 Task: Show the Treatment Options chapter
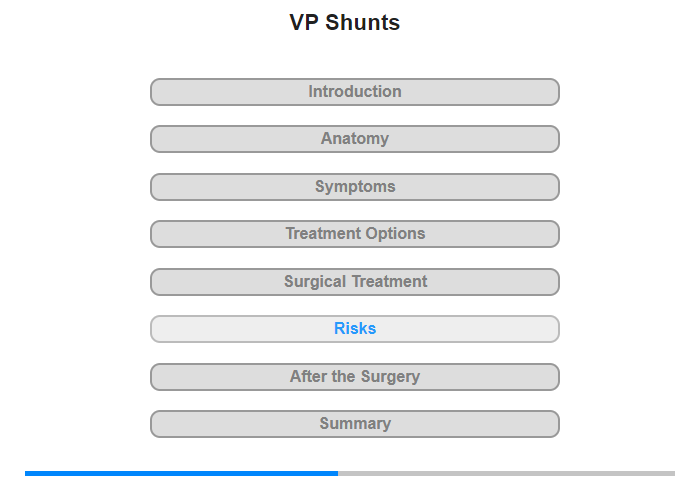pos(354,234)
